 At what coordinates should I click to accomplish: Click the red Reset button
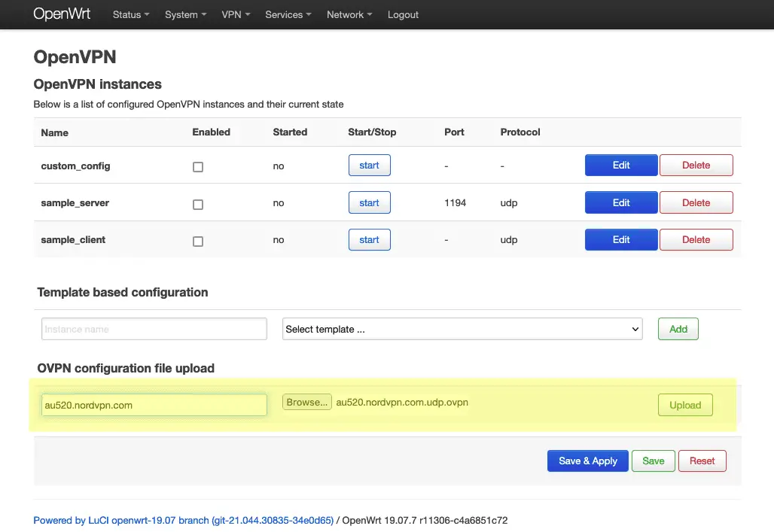(x=702, y=461)
